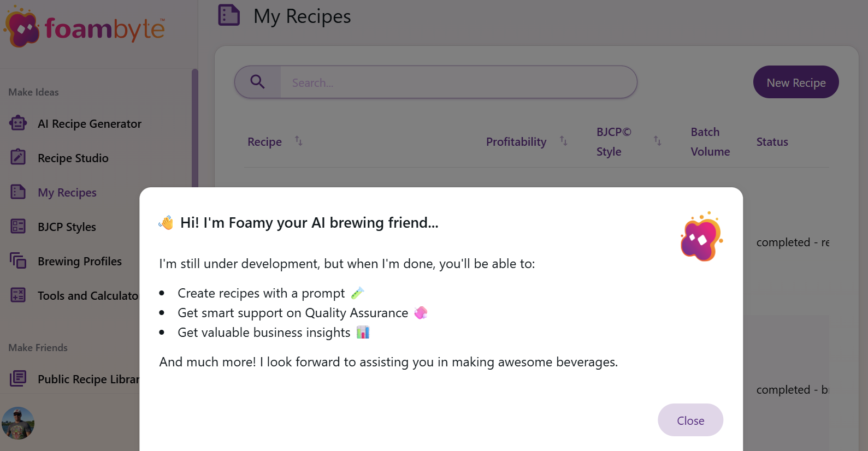868x451 pixels.
Task: Sort by Profitability using sort arrows
Action: point(564,141)
